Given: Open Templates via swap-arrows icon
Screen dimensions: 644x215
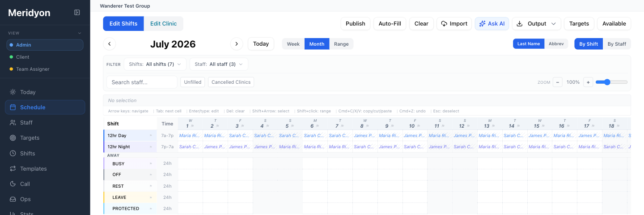Looking at the screenshot, I should pos(13,168).
